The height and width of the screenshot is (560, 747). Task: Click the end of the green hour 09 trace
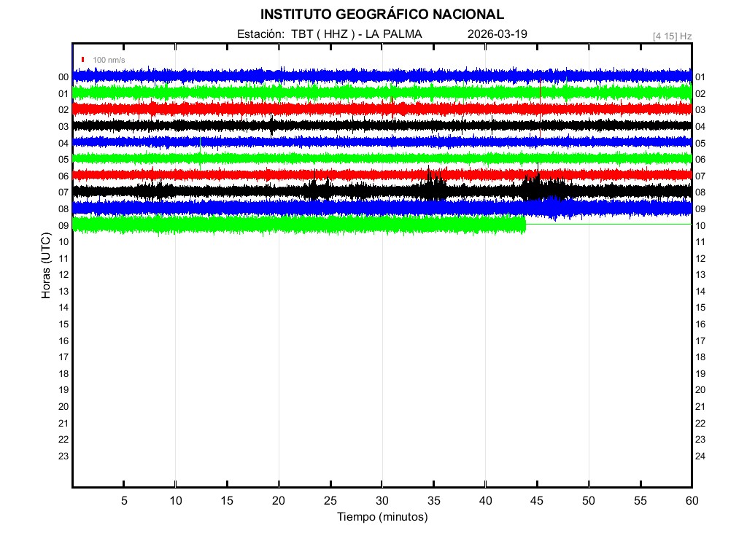525,224
